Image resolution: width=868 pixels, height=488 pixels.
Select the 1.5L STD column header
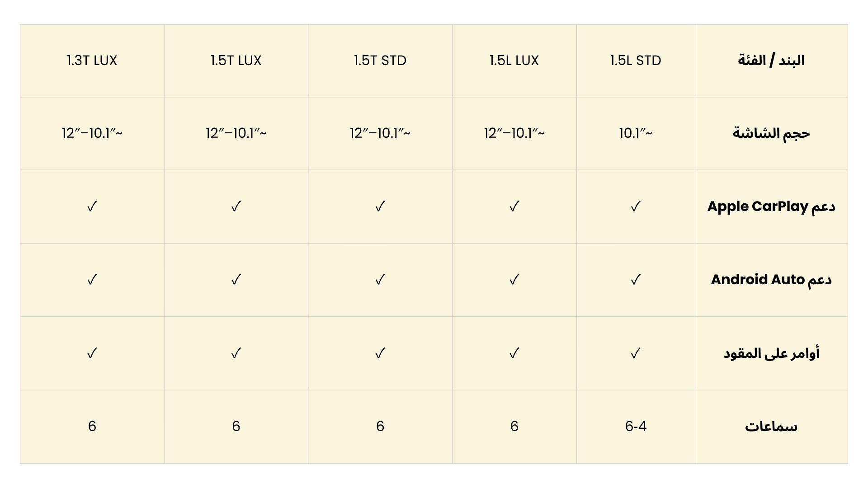(x=636, y=61)
